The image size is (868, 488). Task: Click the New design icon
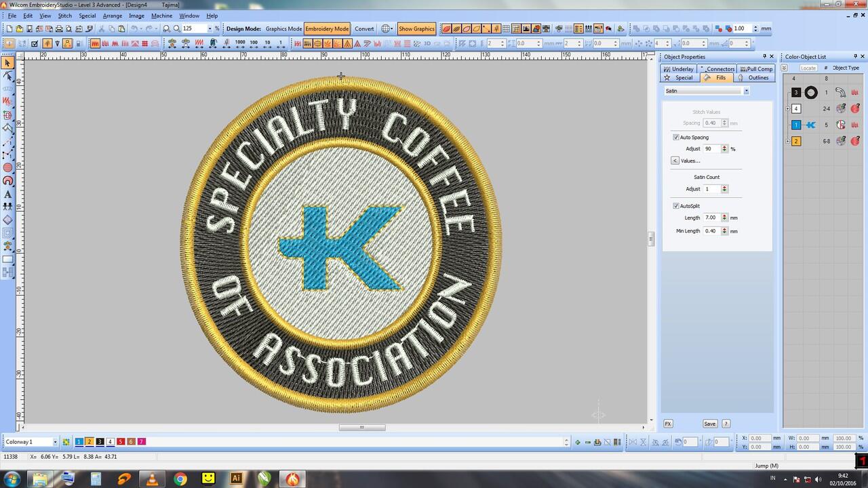click(9, 28)
